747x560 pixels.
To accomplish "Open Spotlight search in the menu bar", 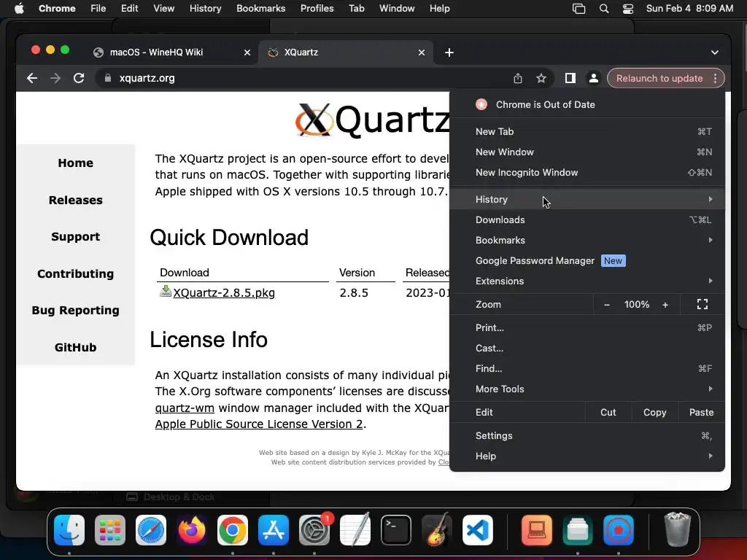I will (603, 9).
